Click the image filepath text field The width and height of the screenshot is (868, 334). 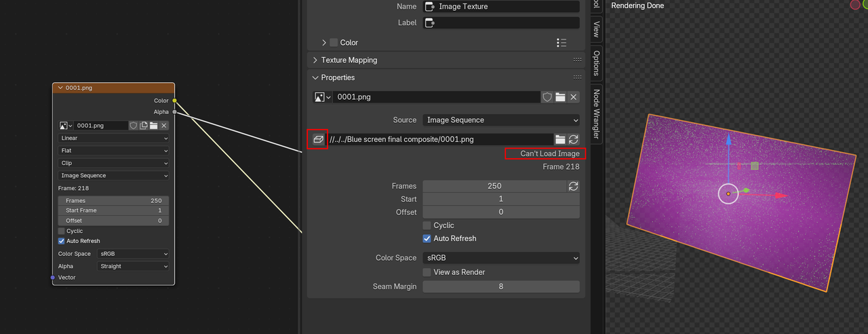[439, 139]
